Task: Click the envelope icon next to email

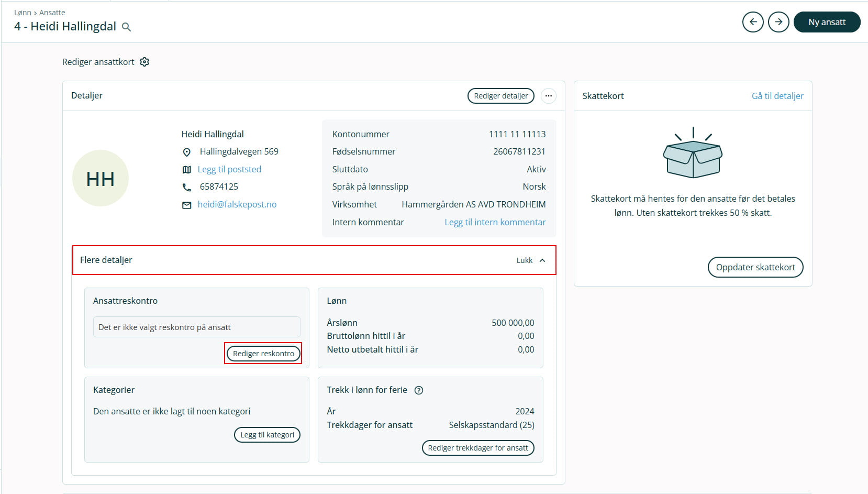Action: pos(186,205)
